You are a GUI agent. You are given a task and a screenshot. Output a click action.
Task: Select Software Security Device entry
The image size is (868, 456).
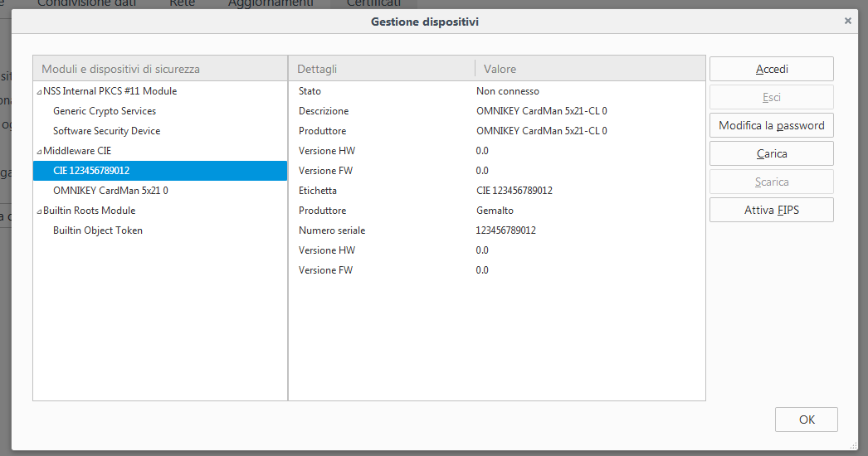coord(107,131)
